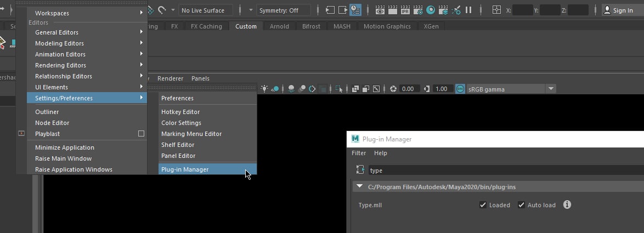Toggle multisample anti-aliasing icon
Viewport: 644px width, 233px height.
[312, 89]
